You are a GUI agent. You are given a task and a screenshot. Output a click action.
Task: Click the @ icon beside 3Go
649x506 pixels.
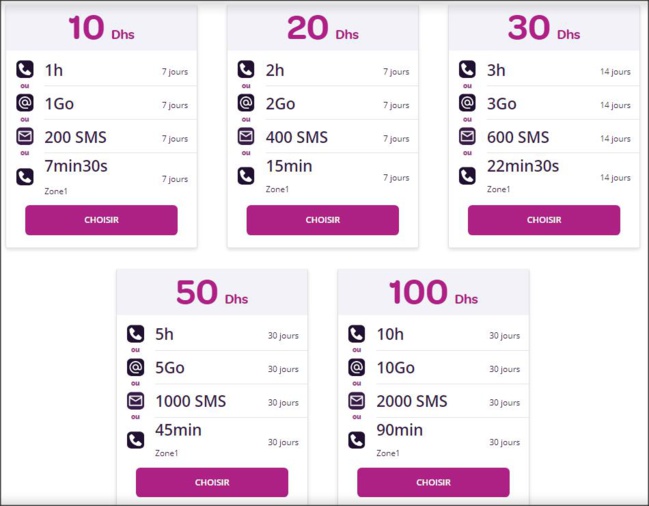467,103
